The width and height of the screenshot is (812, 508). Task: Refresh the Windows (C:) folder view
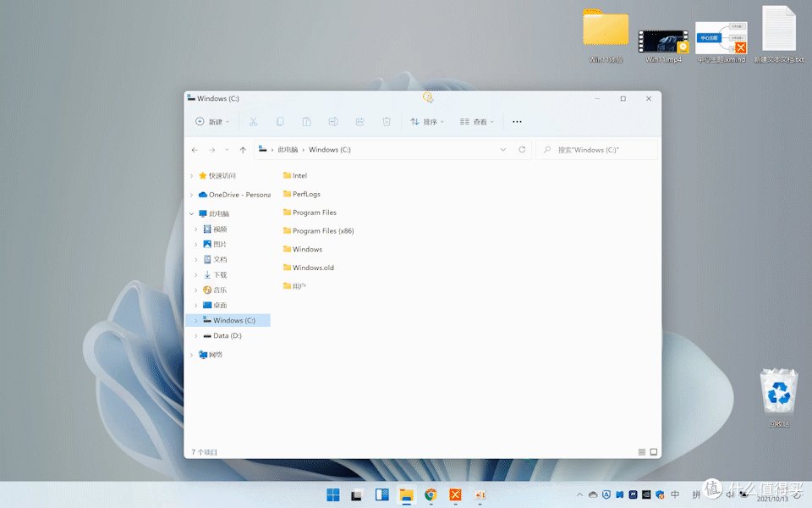[522, 150]
